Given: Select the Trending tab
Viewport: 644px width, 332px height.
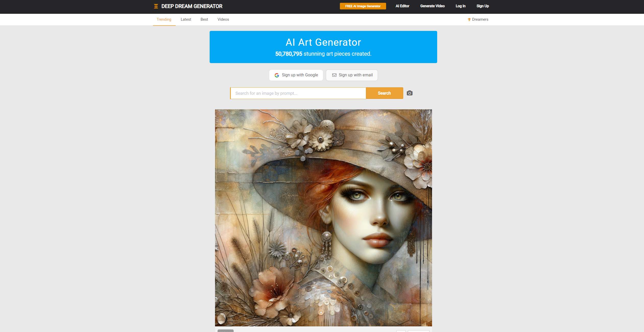Looking at the screenshot, I should click(164, 19).
